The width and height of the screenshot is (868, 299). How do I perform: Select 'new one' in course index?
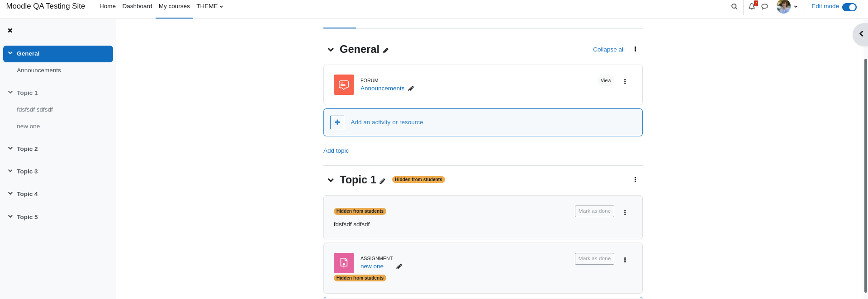(x=28, y=126)
